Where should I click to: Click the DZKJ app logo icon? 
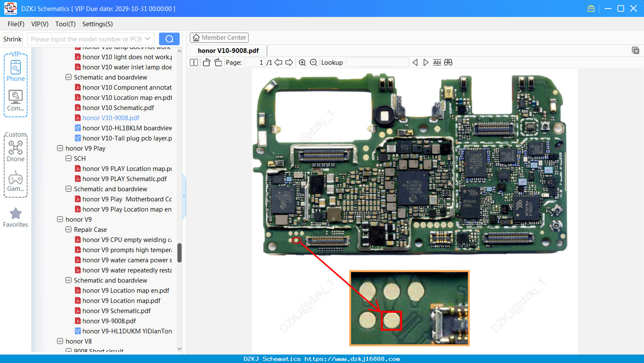click(10, 8)
